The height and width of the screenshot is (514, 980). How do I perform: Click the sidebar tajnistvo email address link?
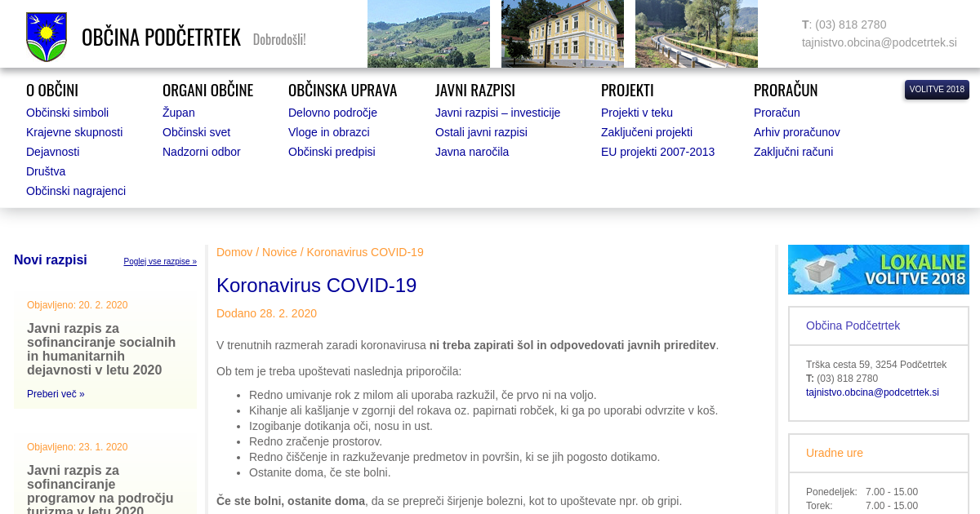871,392
